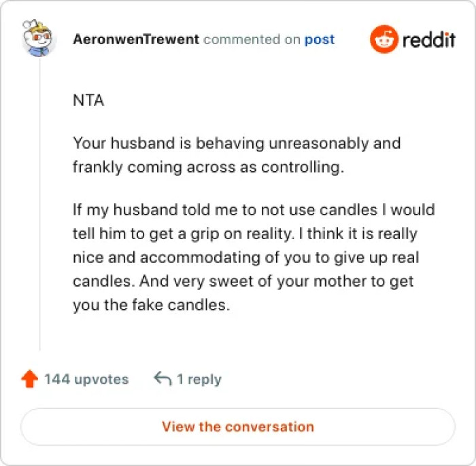The width and height of the screenshot is (476, 466).
Task: Open the AeronwenTrewent username link
Action: pos(136,39)
